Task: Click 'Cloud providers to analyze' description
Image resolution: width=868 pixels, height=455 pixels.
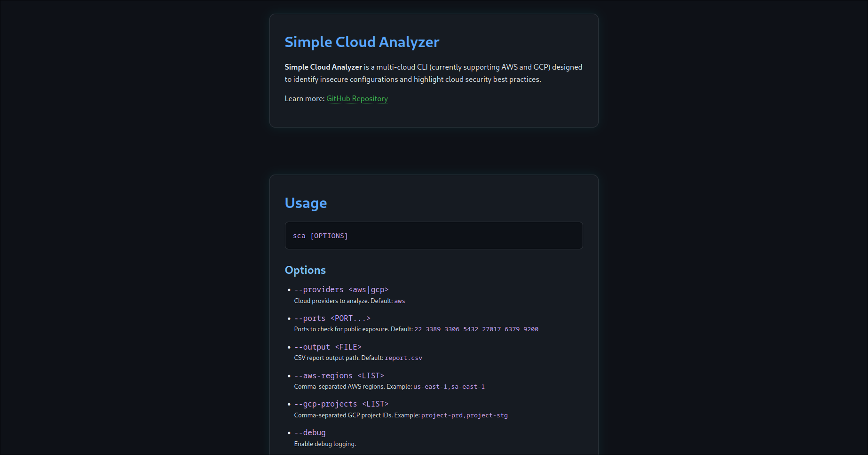Action: coord(331,301)
